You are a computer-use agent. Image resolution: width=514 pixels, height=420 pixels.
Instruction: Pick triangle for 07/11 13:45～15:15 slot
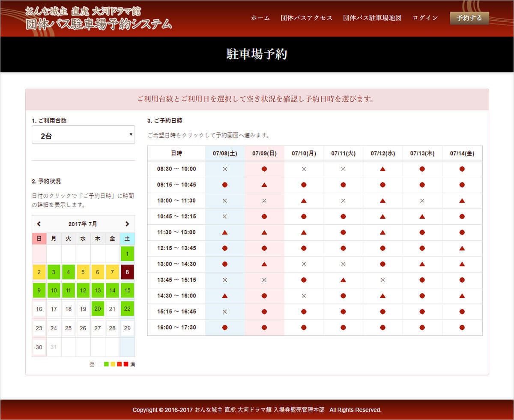343,280
